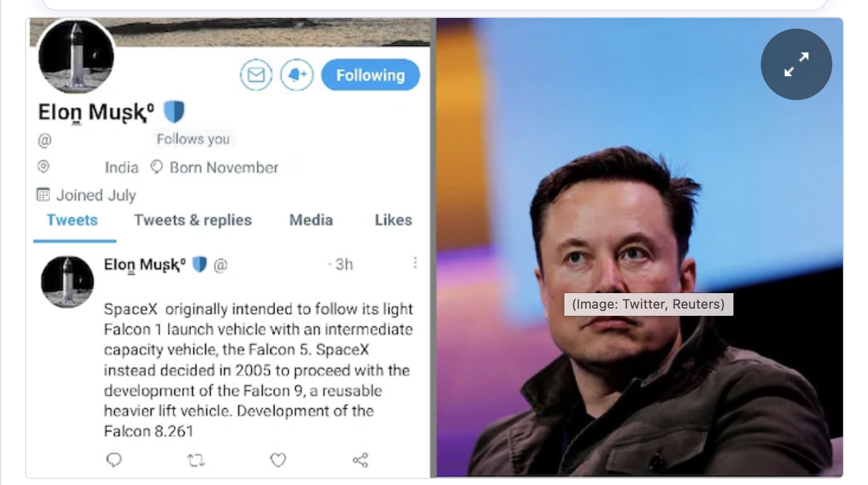Toggle tweet notifications with the bell icon
868x485 pixels.
pyautogui.click(x=296, y=75)
